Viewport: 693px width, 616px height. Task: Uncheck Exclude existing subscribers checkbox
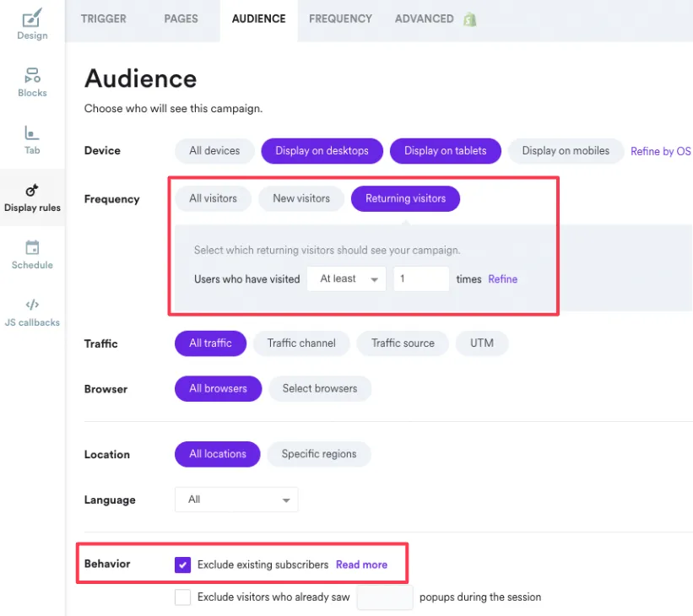[182, 565]
